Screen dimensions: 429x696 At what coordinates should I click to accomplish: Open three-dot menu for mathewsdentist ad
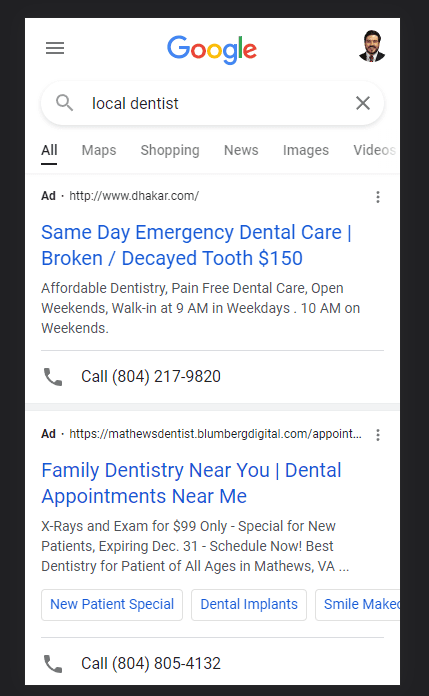coord(378,435)
